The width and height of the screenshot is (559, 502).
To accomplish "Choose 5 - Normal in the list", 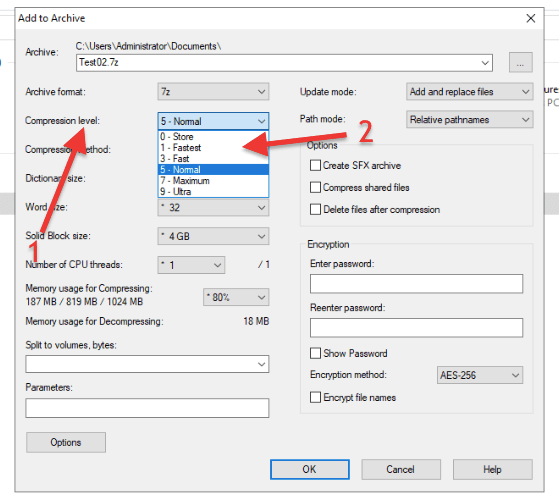I will pyautogui.click(x=213, y=170).
